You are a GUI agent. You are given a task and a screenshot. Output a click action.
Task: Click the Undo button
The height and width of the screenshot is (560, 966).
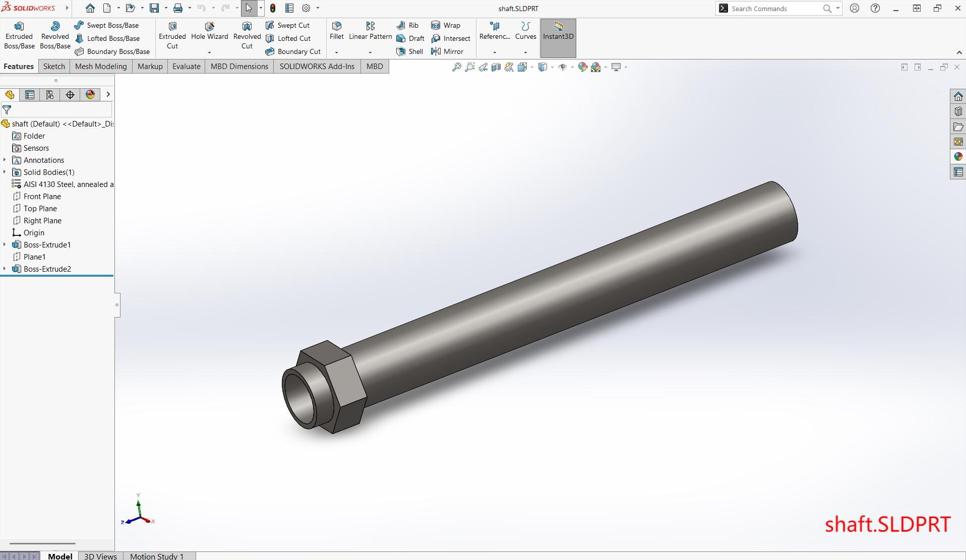click(201, 8)
